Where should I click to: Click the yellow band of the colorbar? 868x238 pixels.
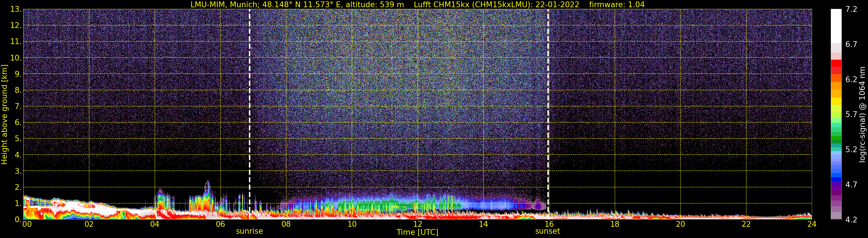tap(836, 101)
